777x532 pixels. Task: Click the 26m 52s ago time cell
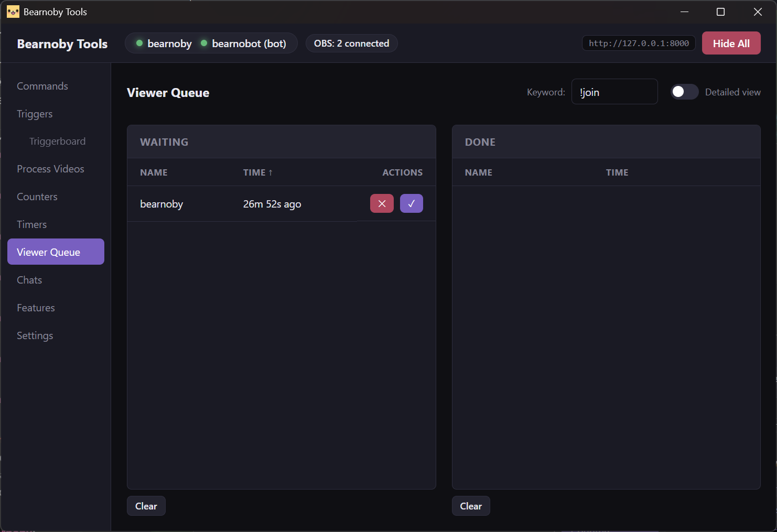pyautogui.click(x=272, y=204)
